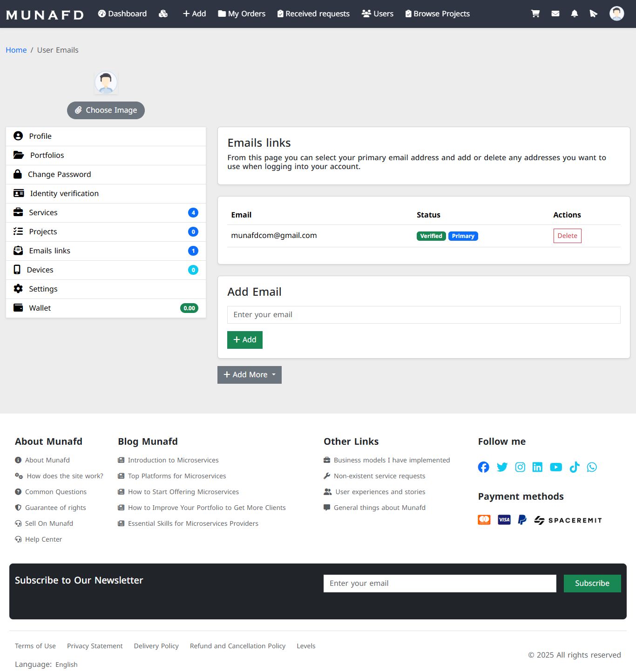Open the Facebook social icon
The height and width of the screenshot is (672, 636).
[x=484, y=467]
